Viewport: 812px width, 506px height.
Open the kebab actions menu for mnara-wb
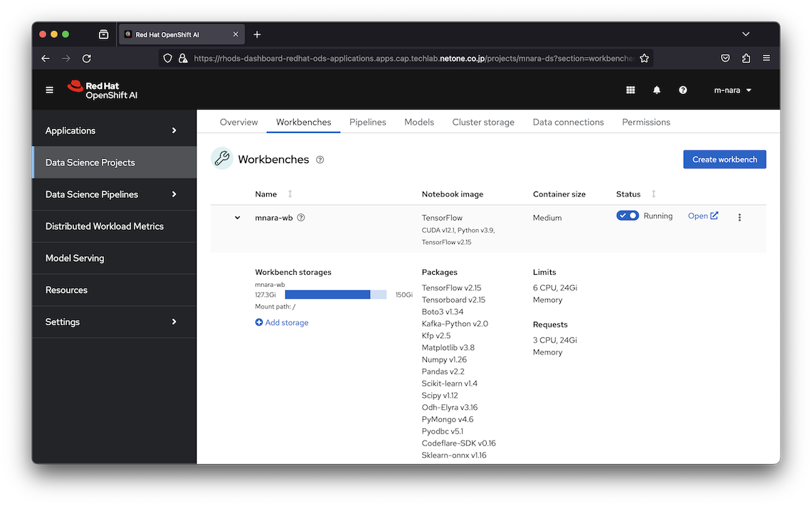click(x=739, y=218)
